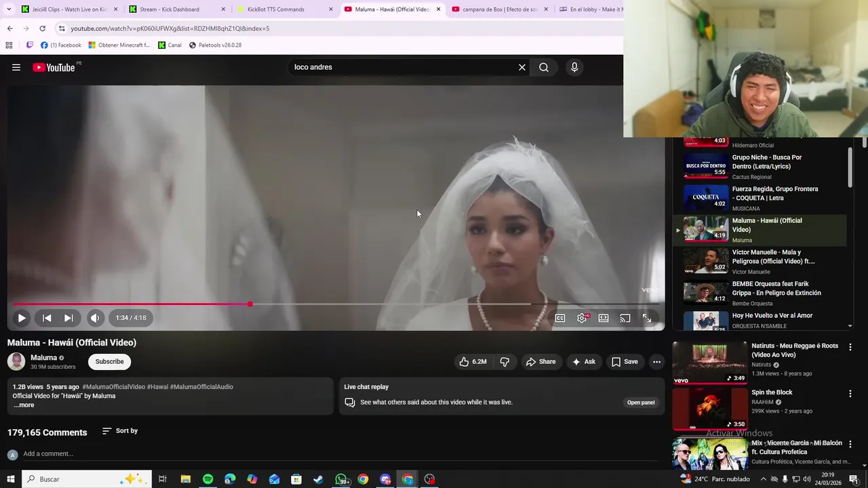Viewport: 868px width, 488px height.
Task: Open Spin the Block by RAAHiiM
Action: 772,392
